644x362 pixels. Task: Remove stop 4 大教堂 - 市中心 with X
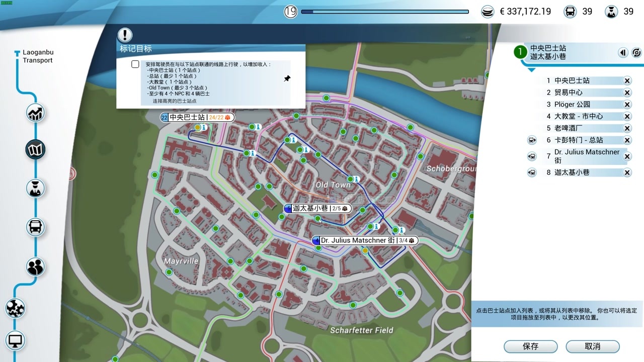[627, 116]
